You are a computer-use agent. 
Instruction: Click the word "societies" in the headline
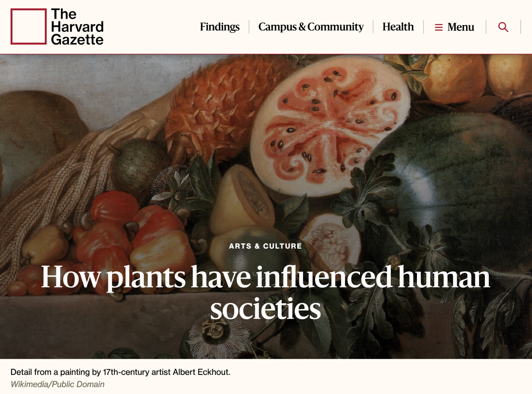tap(265, 309)
